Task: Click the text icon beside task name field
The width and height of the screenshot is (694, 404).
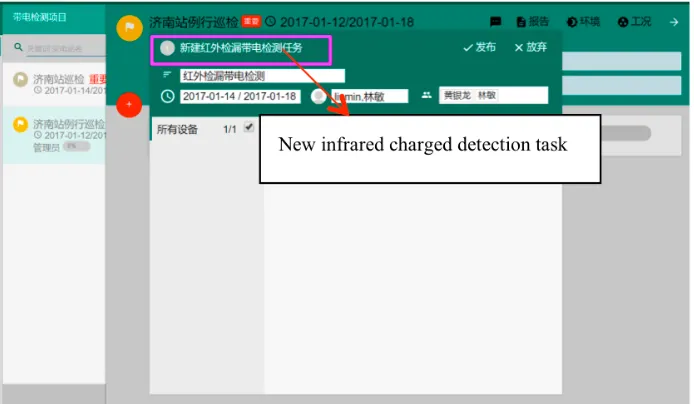Action: click(x=167, y=75)
